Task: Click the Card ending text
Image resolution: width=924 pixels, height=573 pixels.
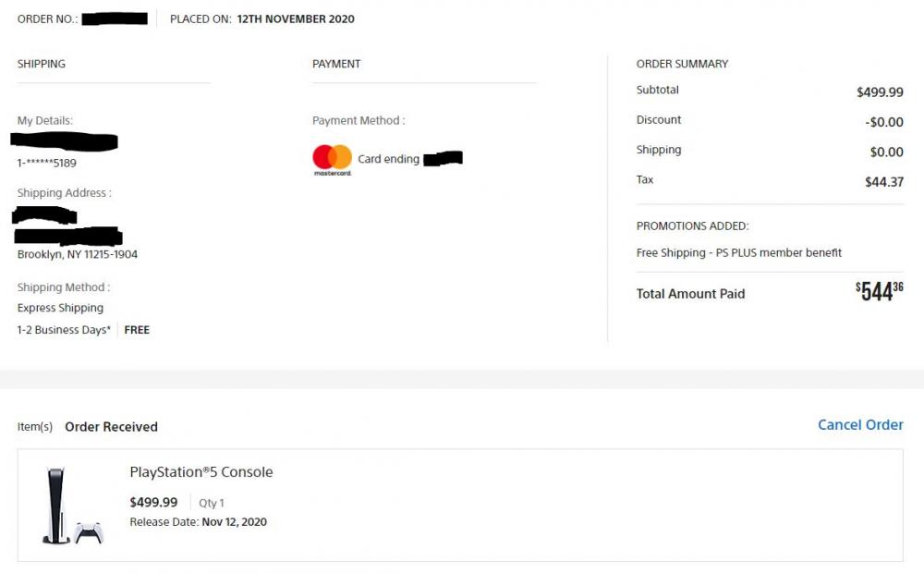Action: coord(388,159)
